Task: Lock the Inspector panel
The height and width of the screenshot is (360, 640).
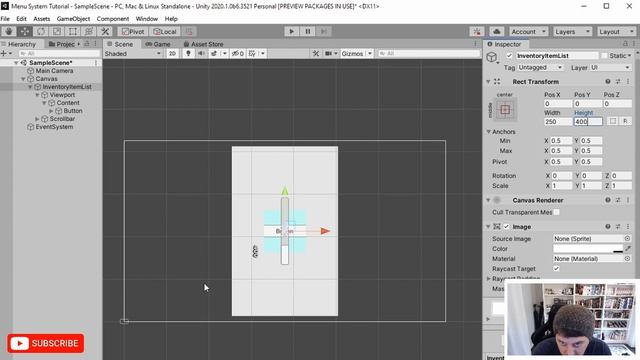Action: [x=625, y=44]
